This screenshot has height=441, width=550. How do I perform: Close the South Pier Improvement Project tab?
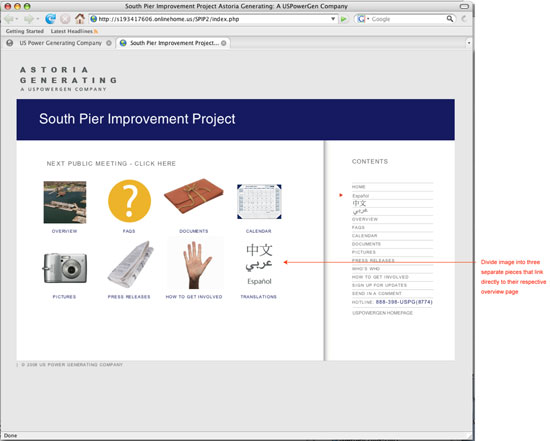(x=223, y=43)
